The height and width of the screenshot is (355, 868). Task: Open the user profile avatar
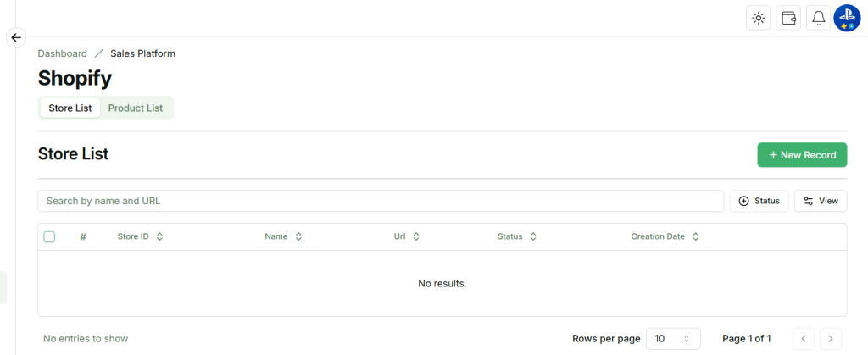[847, 18]
